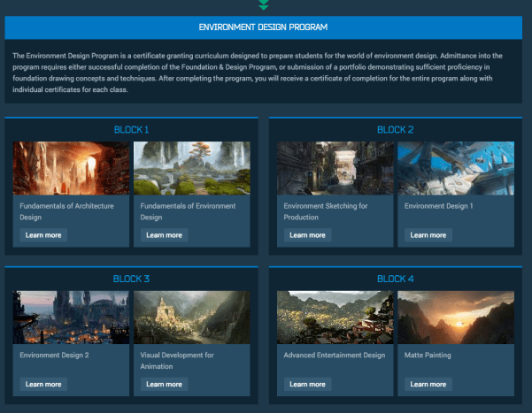Click Learn more under Environment Design 2
This screenshot has width=532, height=413.
(43, 384)
